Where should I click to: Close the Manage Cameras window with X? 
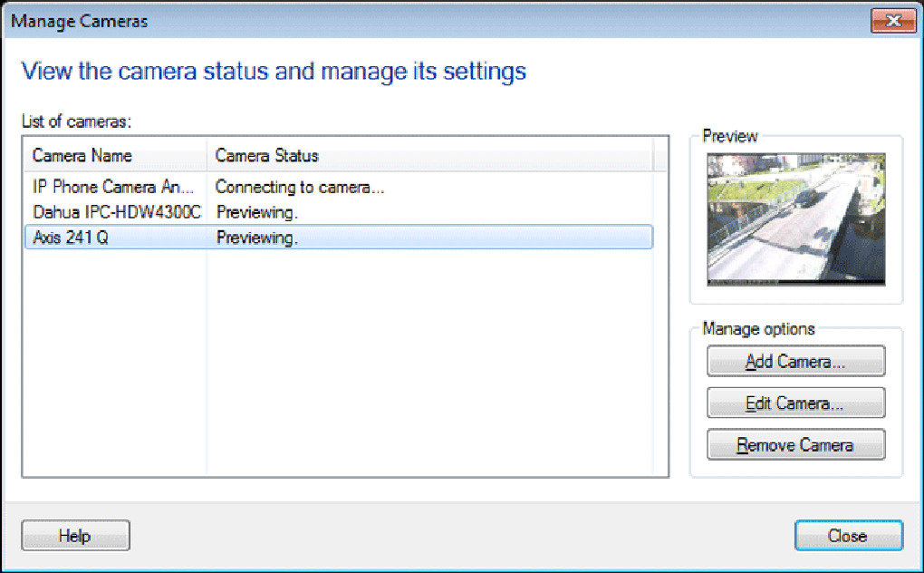[892, 20]
